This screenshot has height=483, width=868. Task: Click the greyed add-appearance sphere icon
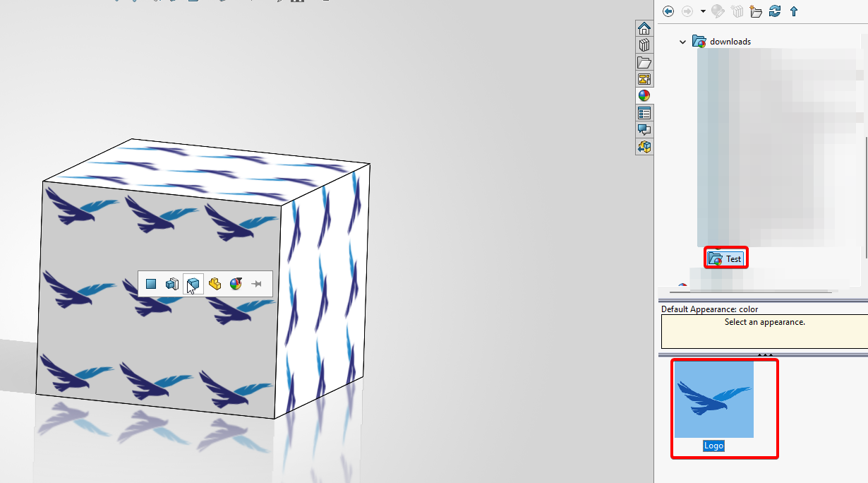[x=718, y=11]
